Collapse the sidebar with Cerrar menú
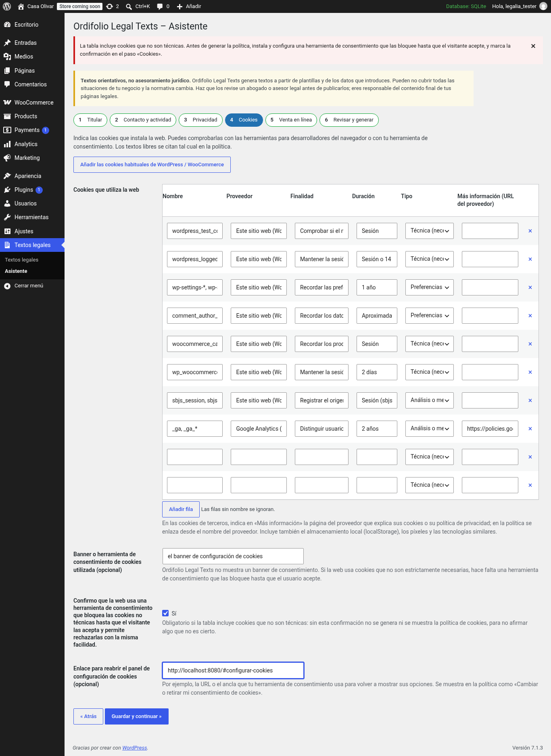The image size is (551, 756). click(32, 286)
